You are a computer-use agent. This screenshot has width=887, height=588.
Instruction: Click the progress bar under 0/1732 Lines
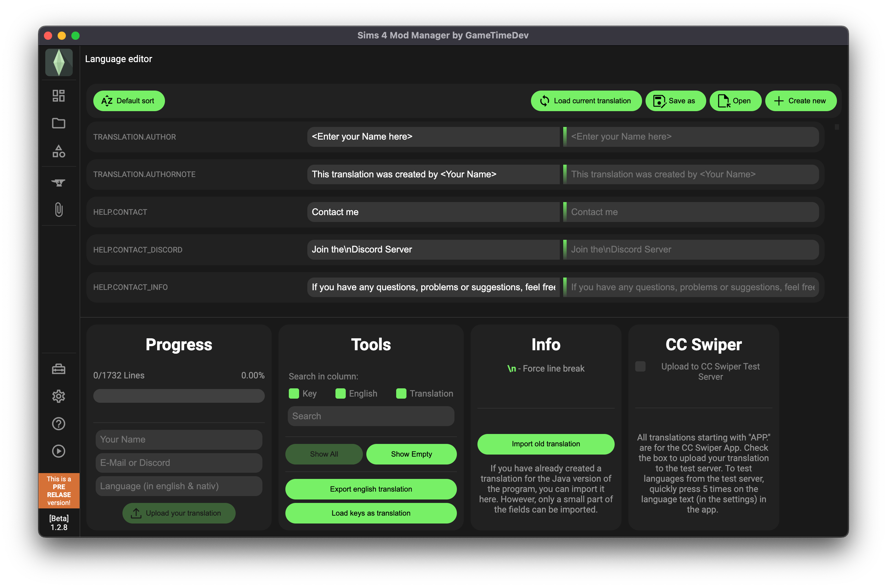[179, 396]
